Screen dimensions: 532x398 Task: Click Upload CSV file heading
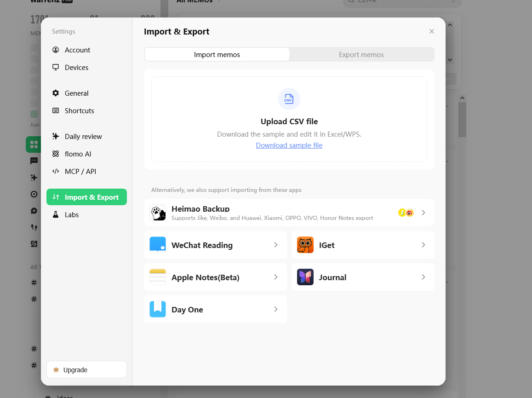[x=289, y=121]
